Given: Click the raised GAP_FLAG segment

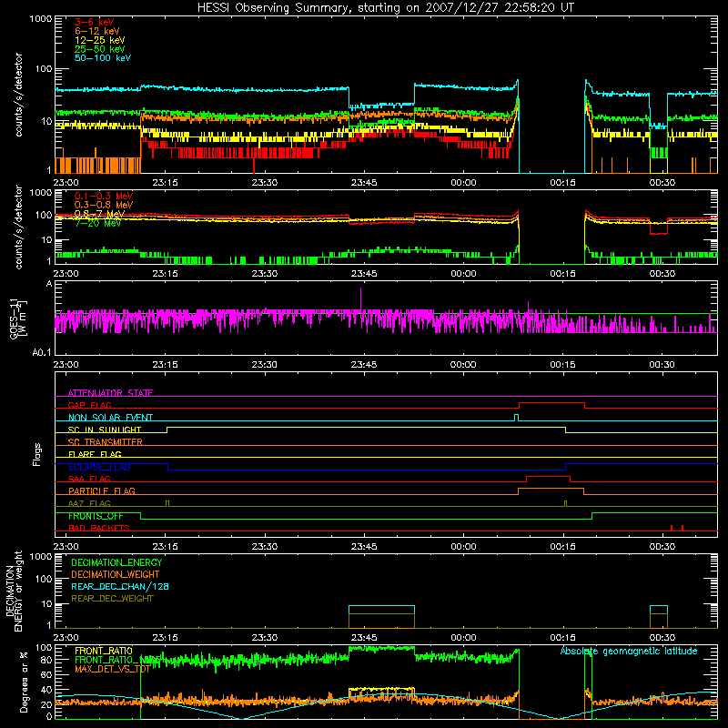Looking at the screenshot, I should coord(551,403).
